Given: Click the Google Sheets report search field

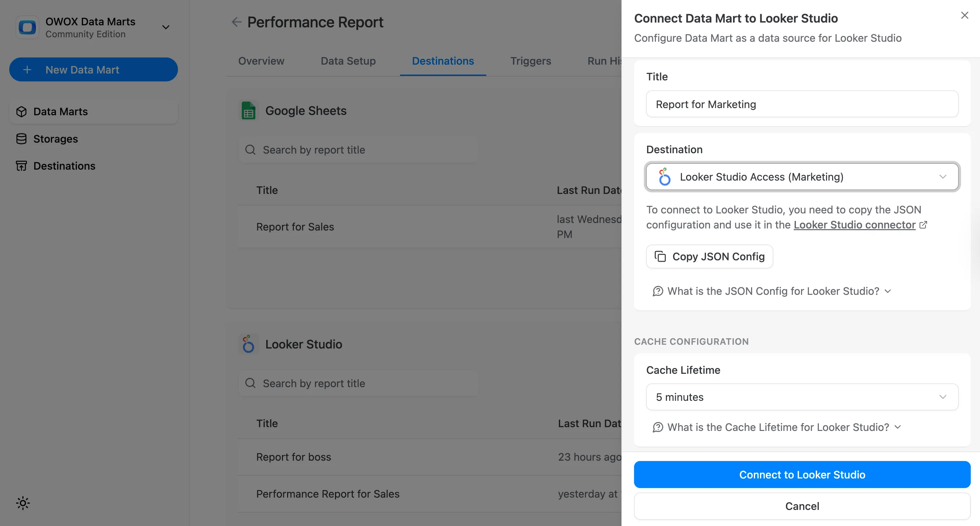Looking at the screenshot, I should point(358,150).
